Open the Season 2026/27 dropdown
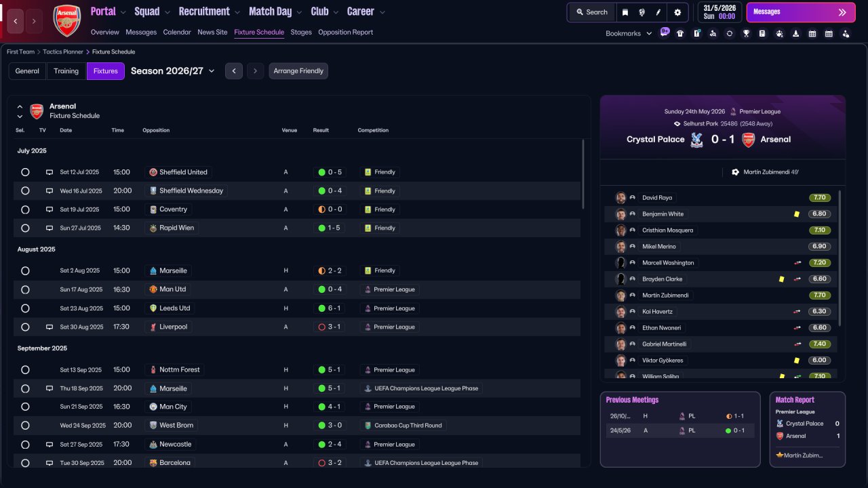Viewport: 868px width, 488px height. [173, 71]
